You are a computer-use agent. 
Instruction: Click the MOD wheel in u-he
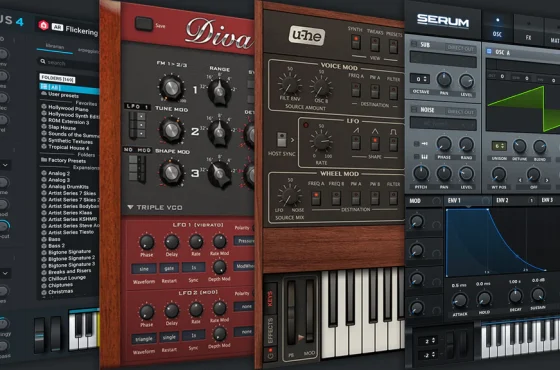click(x=310, y=312)
